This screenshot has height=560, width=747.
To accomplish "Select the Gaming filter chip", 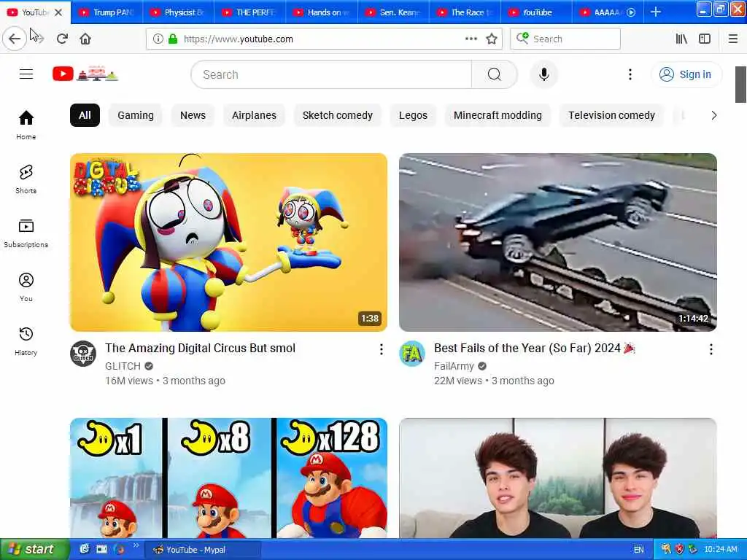I will coord(136,115).
